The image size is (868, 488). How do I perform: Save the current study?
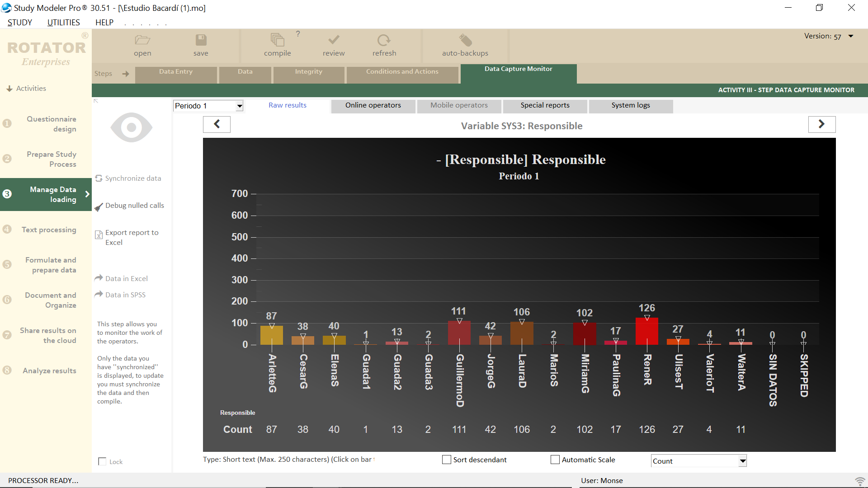click(x=201, y=44)
